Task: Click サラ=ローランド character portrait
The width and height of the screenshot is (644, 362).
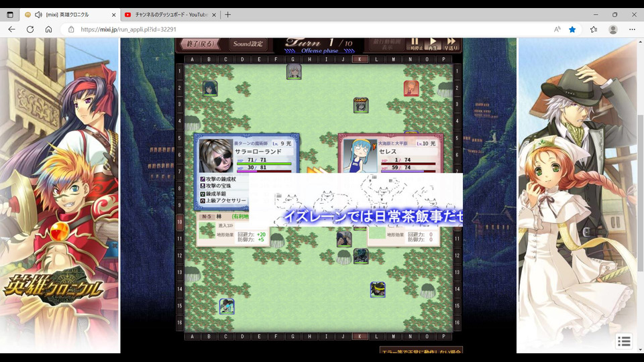Action: coord(215,156)
